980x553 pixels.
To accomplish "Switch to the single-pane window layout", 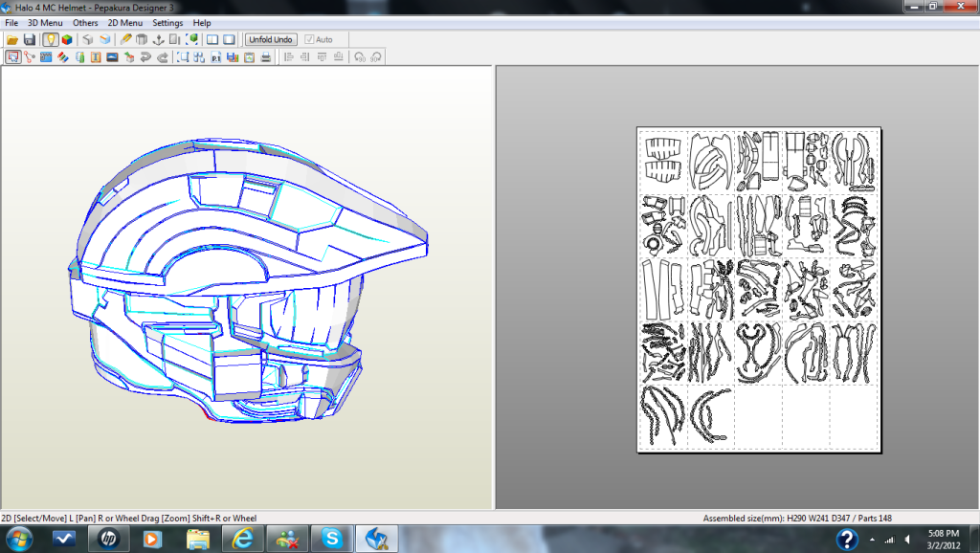I will 230,39.
